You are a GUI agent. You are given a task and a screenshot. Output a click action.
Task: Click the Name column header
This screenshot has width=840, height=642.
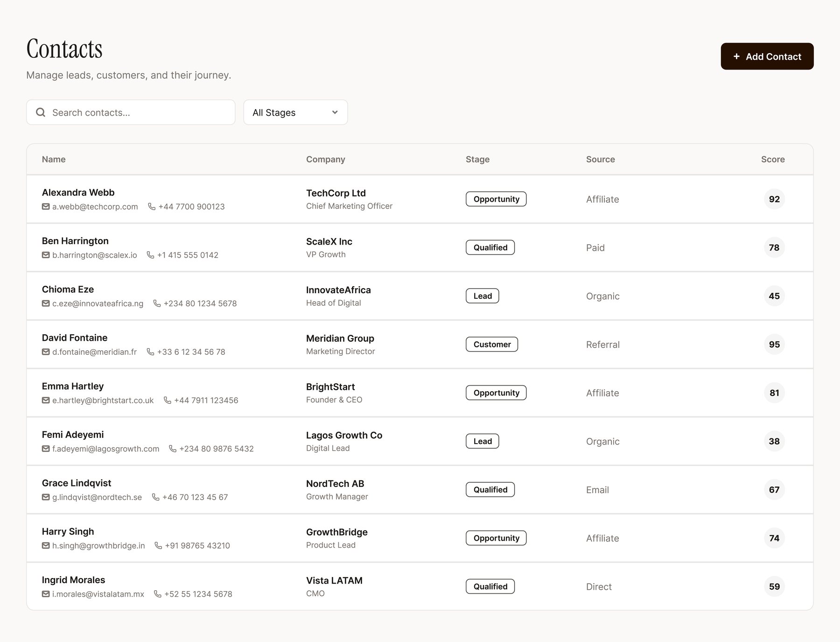coord(54,159)
